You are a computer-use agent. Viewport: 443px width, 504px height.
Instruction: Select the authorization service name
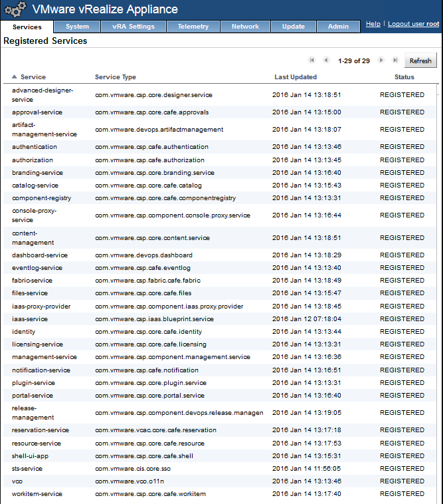click(x=33, y=160)
